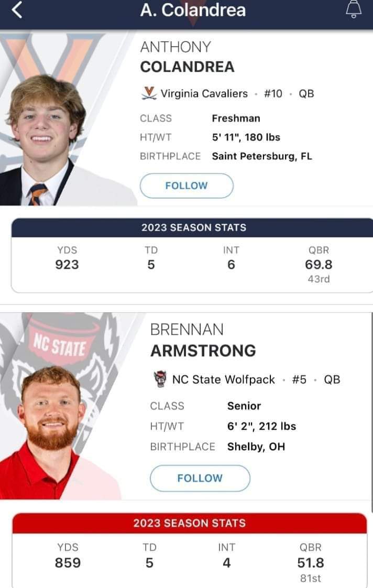Tap Colandrea's interceptions stat of 6
Screen dimensions: 373x588
[231, 265]
